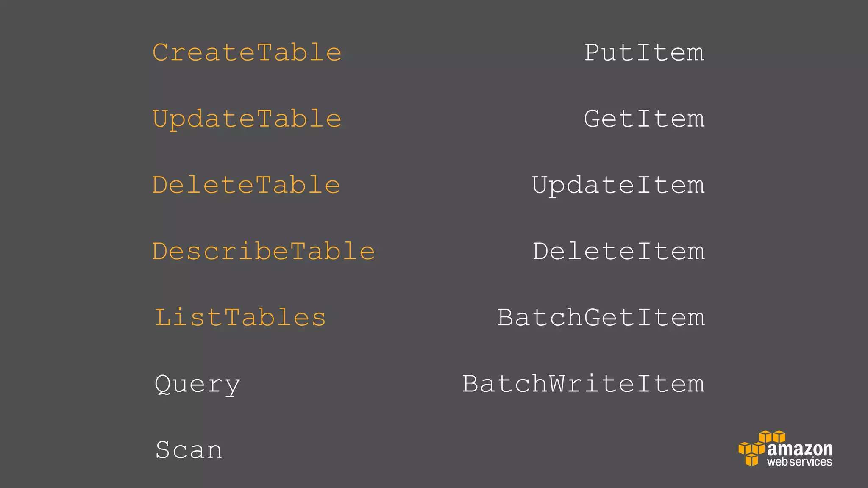Click the PutItem label
This screenshot has width=868, height=488.
644,53
